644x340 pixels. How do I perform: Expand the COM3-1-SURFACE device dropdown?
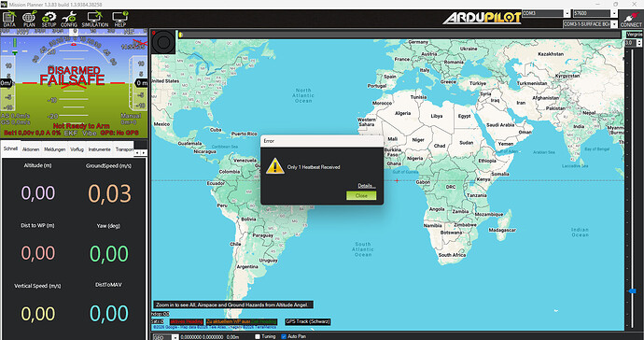(614, 24)
